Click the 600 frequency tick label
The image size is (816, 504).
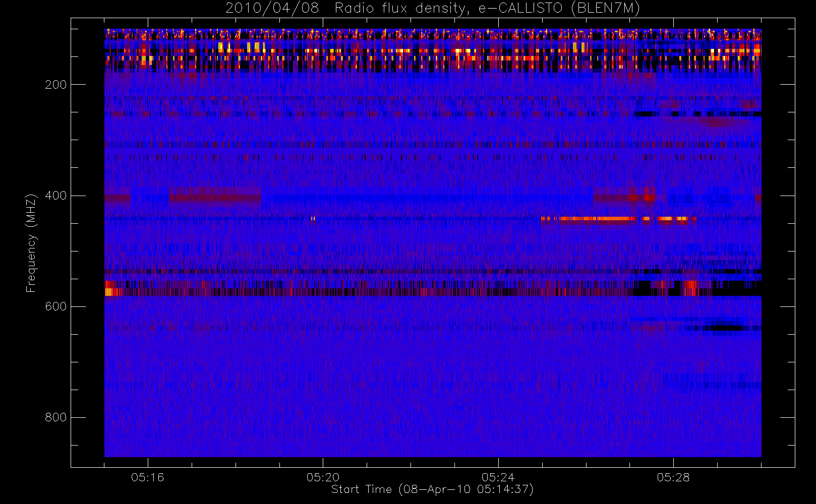(55, 306)
